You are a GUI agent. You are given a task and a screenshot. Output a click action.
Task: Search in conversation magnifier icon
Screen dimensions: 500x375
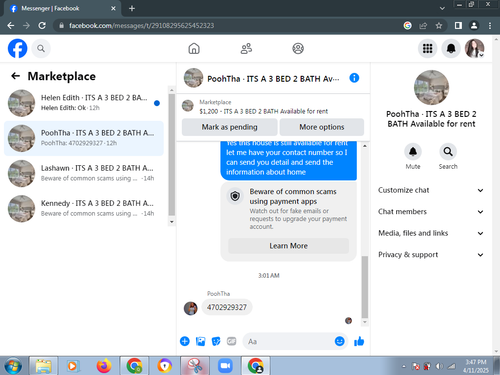tap(448, 152)
